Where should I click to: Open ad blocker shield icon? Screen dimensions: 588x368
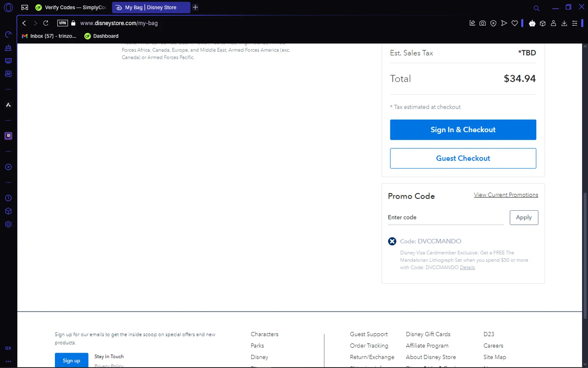click(x=494, y=23)
